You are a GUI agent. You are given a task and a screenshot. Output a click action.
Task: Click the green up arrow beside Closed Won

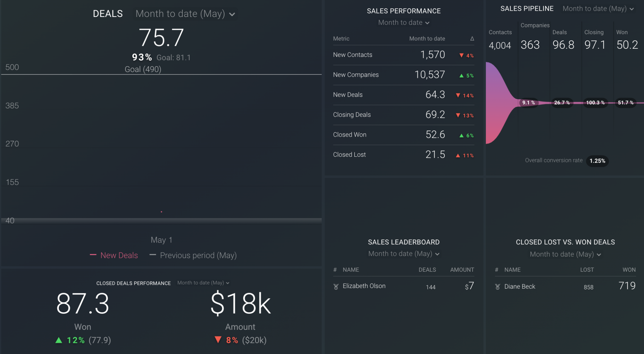click(461, 135)
